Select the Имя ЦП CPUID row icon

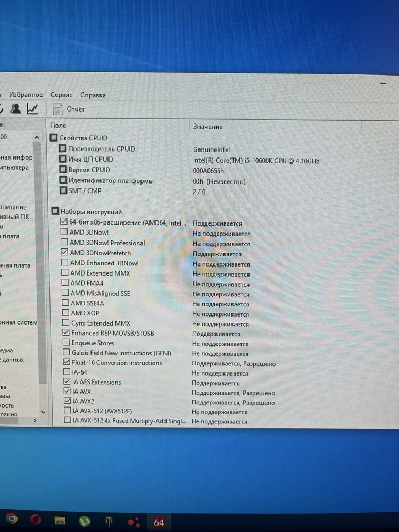point(63,159)
